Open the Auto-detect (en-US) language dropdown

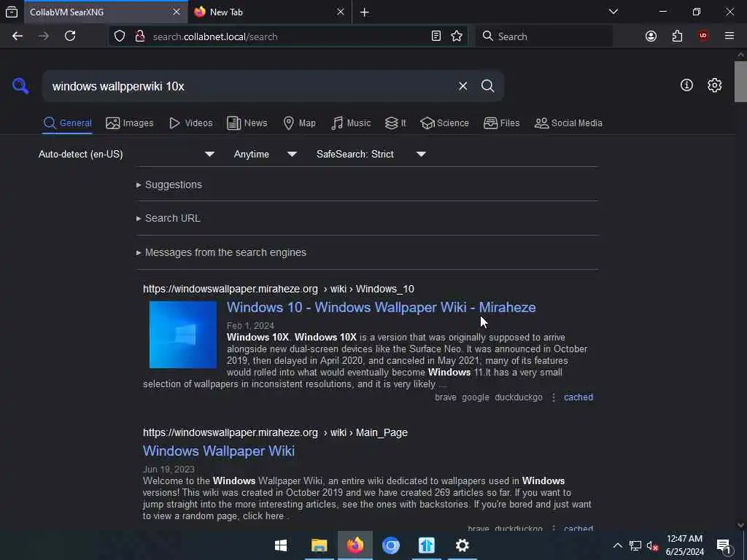click(126, 155)
